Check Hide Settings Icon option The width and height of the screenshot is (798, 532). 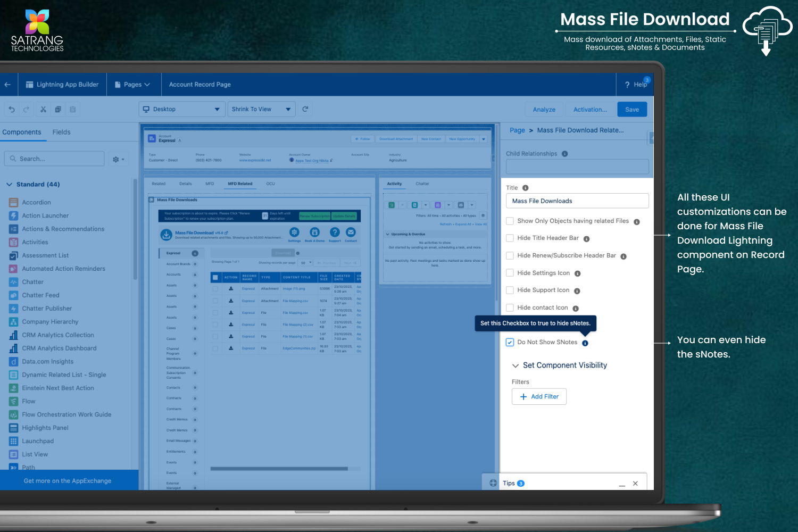coord(510,273)
